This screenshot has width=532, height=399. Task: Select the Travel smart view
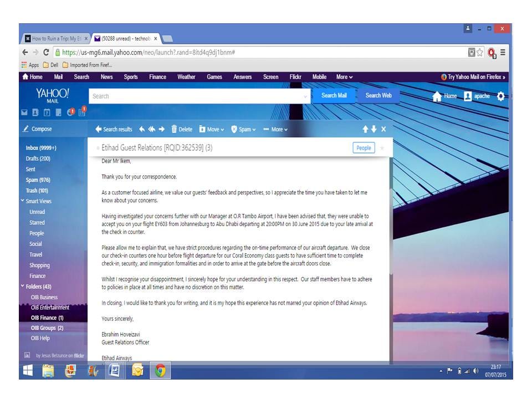[x=35, y=254]
